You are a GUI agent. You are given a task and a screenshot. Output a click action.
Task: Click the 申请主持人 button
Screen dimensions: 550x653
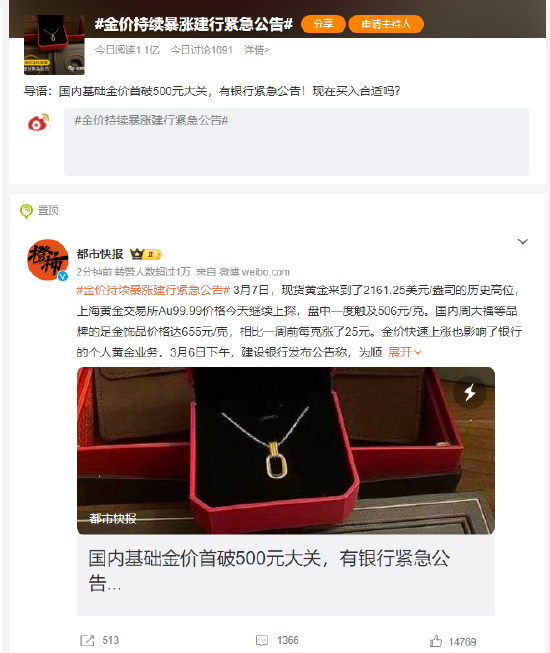(386, 24)
